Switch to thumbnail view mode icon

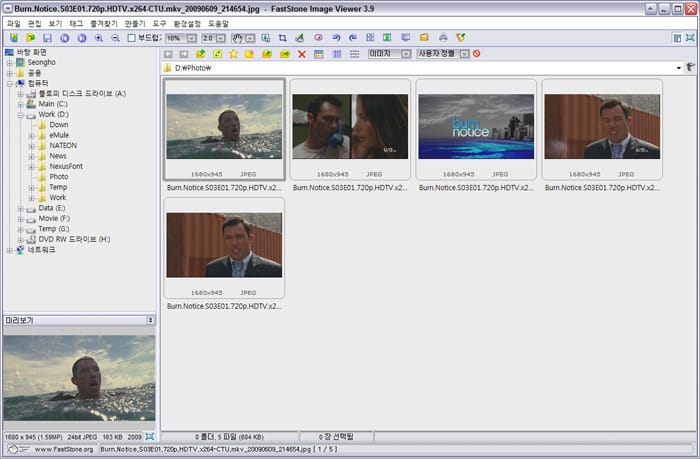click(x=319, y=54)
